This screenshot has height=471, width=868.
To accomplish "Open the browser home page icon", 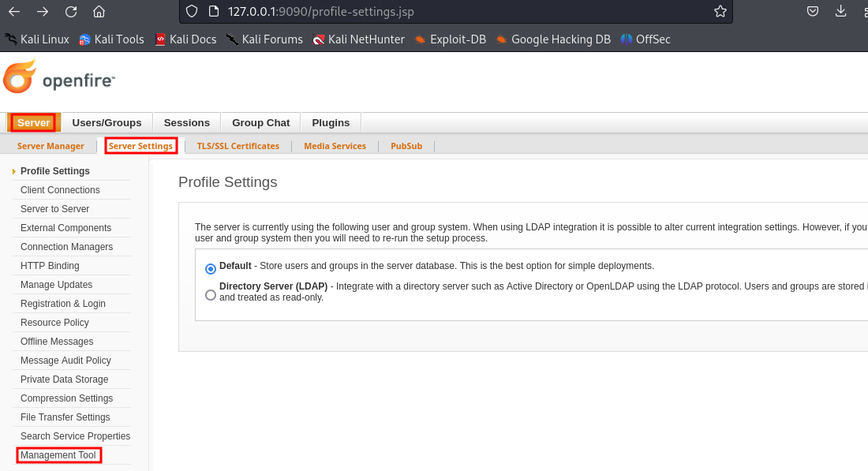I will (x=99, y=12).
